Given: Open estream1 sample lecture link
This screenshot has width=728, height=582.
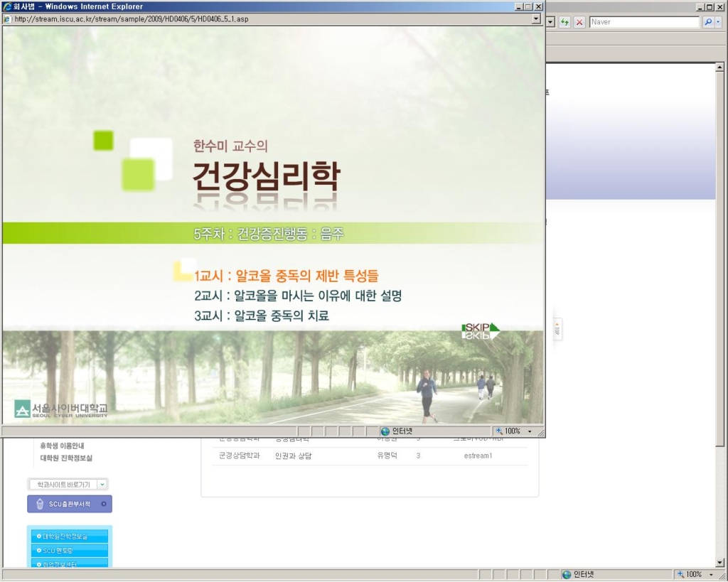Looking at the screenshot, I should [478, 456].
